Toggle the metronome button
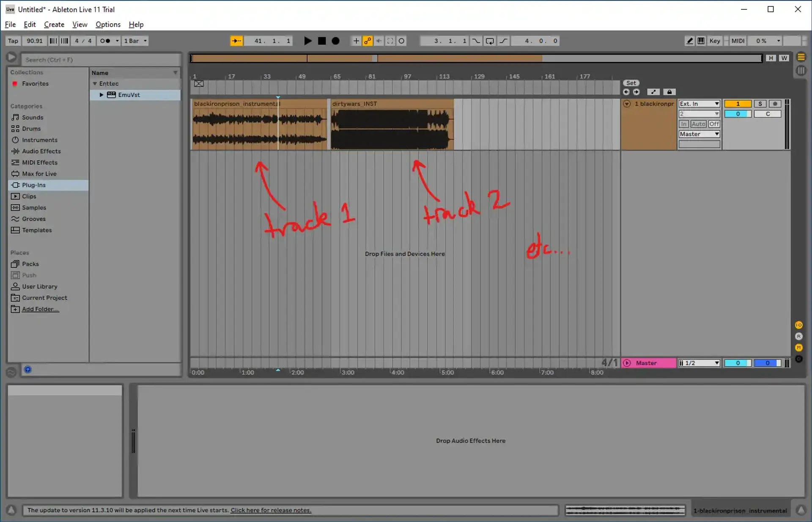This screenshot has height=522, width=812. click(x=105, y=41)
